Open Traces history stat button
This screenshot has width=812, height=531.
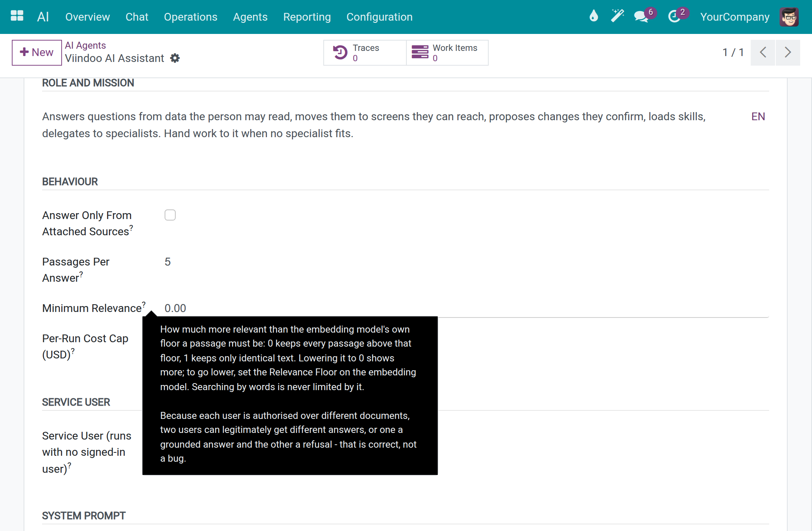coord(365,53)
